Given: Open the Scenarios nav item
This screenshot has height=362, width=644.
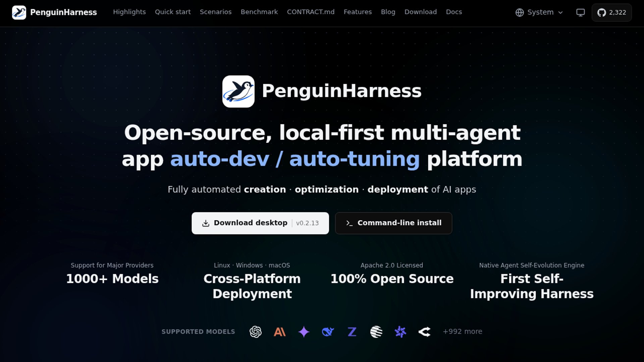Looking at the screenshot, I should pos(216,12).
